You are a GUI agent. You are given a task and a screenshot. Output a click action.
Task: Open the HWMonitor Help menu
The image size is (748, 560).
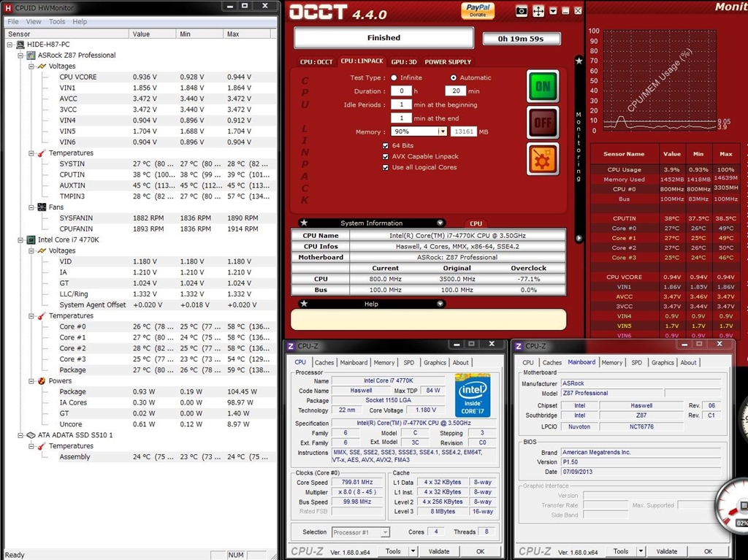point(80,21)
